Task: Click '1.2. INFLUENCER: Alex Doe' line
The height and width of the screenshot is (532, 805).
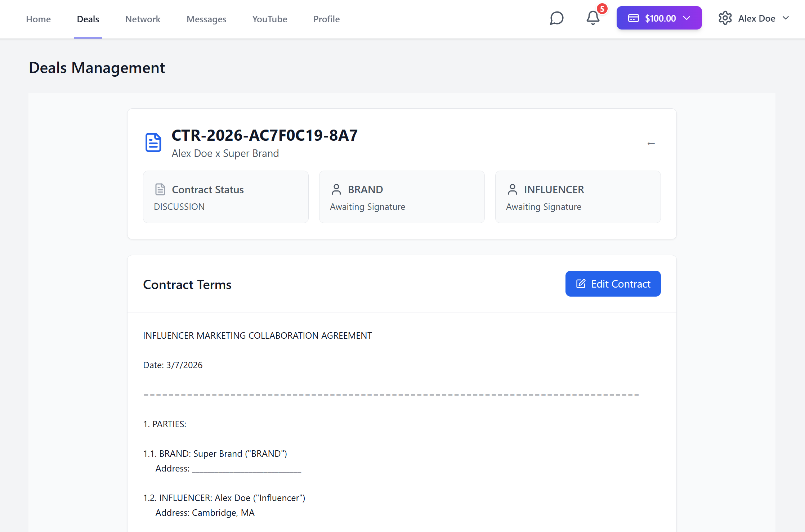Action: (224, 498)
